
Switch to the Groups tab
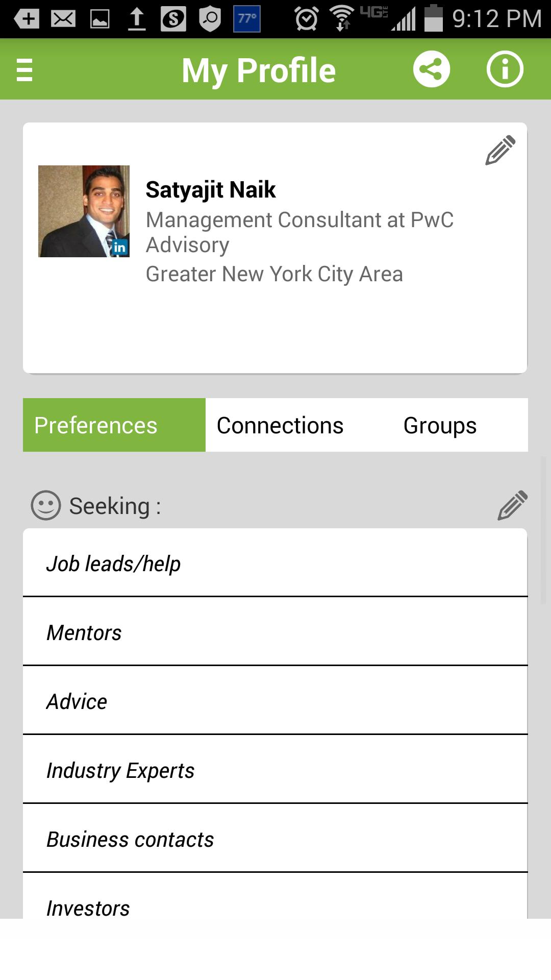tap(440, 425)
